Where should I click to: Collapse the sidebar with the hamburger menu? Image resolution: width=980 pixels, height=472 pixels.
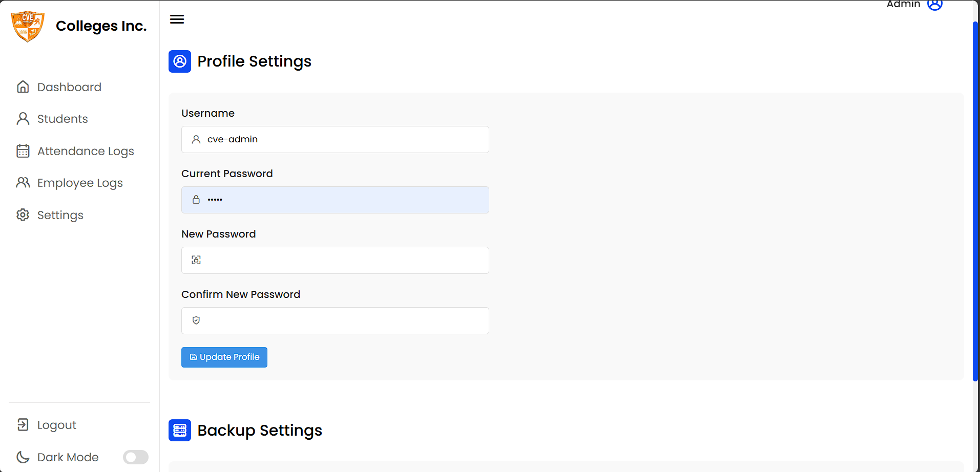177,19
